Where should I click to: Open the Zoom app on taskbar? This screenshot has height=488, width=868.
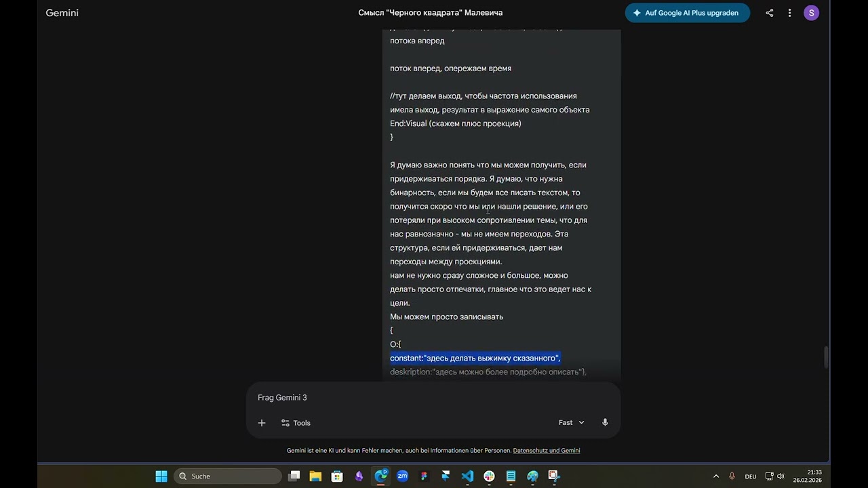click(x=402, y=476)
